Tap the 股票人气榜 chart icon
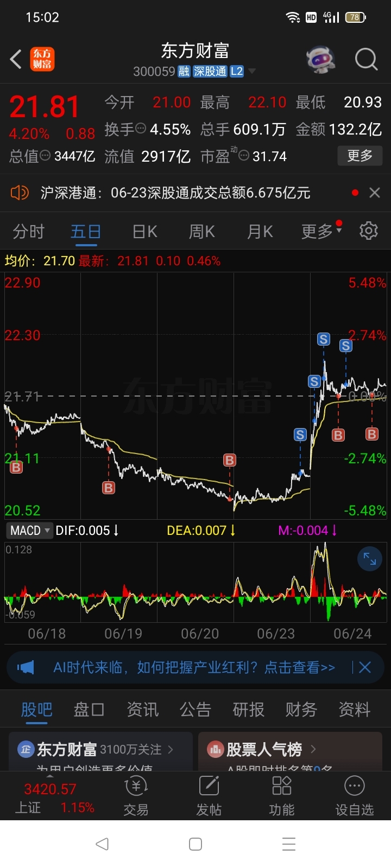The width and height of the screenshot is (391, 868). (x=216, y=749)
